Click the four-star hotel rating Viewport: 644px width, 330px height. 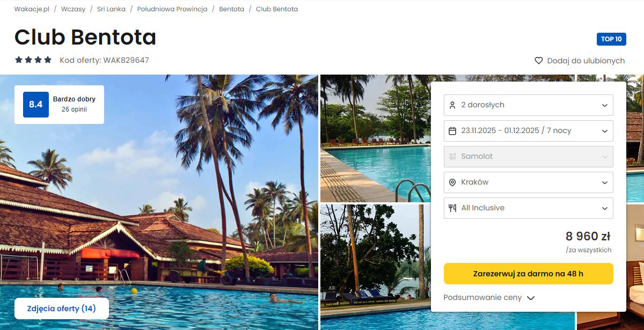(33, 60)
